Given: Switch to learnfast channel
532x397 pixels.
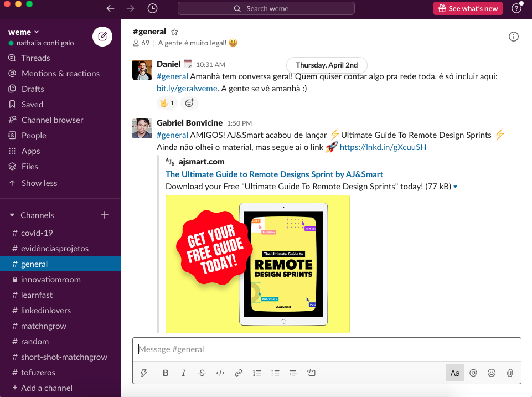Looking at the screenshot, I should click(60, 295).
